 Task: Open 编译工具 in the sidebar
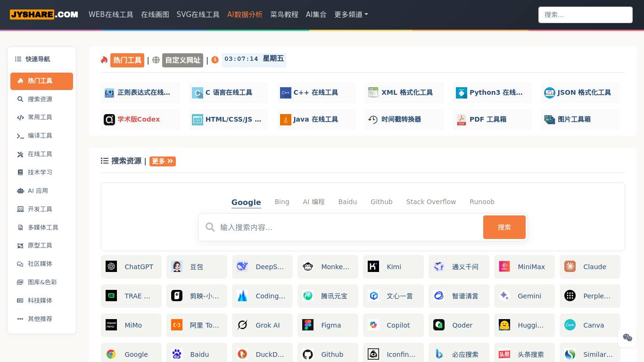coord(41,136)
